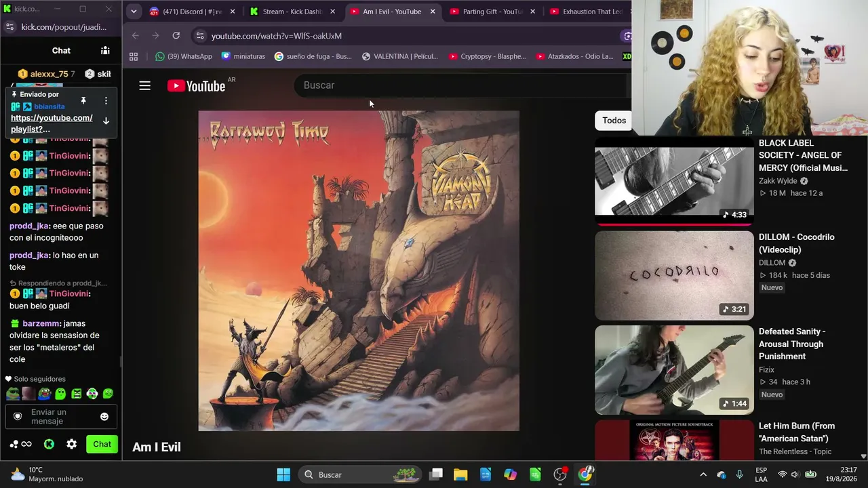868x488 pixels.
Task: Open site information icon in YouTube address bar
Action: point(199,36)
